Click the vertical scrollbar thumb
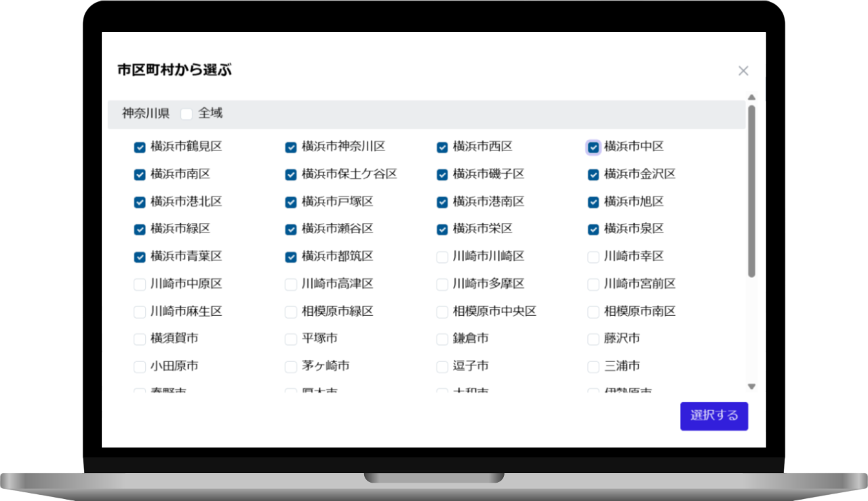868x501 pixels. [x=751, y=190]
